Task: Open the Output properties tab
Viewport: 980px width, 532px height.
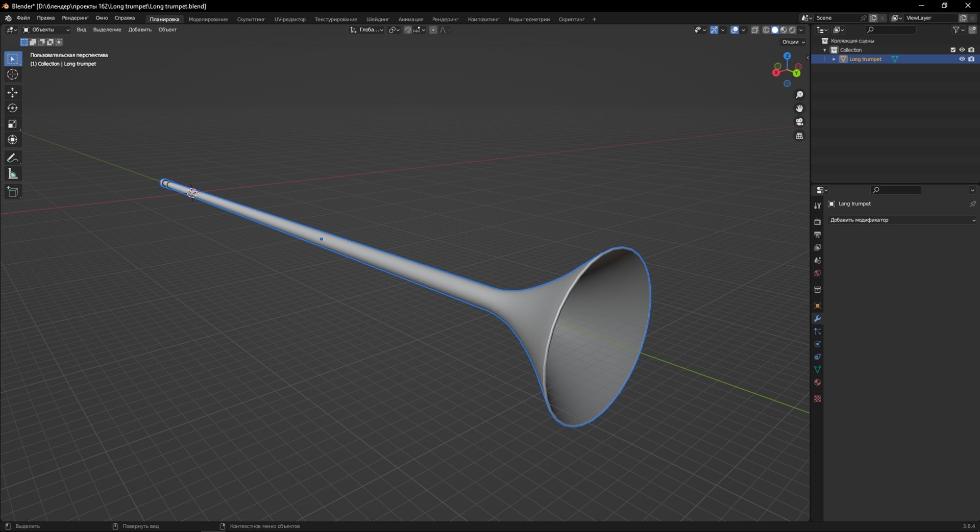Action: point(817,234)
